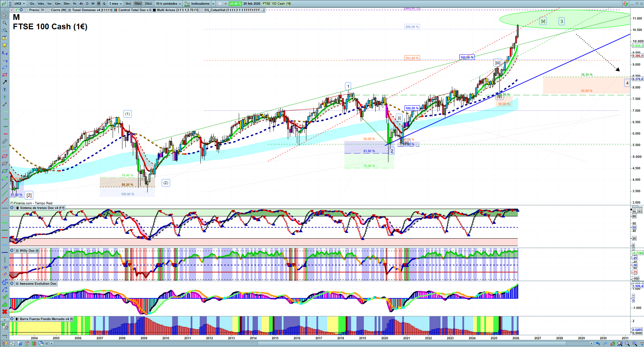The height and width of the screenshot is (347, 644).
Task: Click the scrollbar right arrow
Action: [592, 344]
